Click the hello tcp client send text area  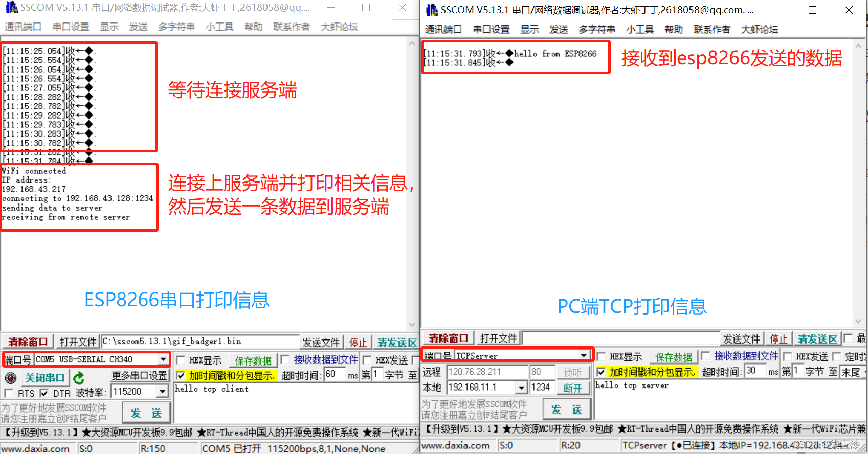tap(296, 402)
